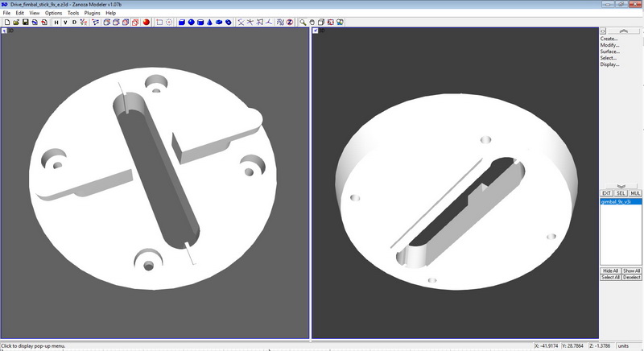Screen dimensions: 644x351
Task: Click the Save file toolbar icon
Action: (25, 22)
